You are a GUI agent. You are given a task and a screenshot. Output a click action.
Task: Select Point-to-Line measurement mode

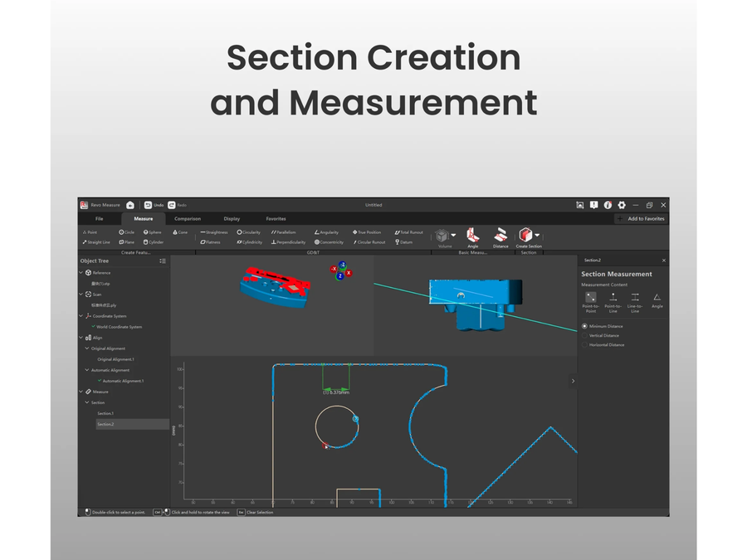tap(613, 302)
